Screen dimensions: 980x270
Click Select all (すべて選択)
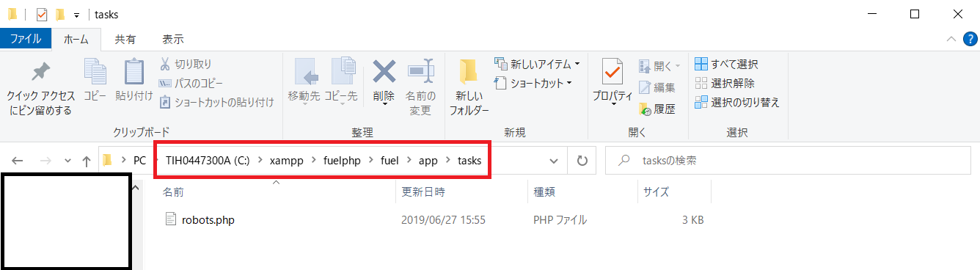tap(726, 65)
